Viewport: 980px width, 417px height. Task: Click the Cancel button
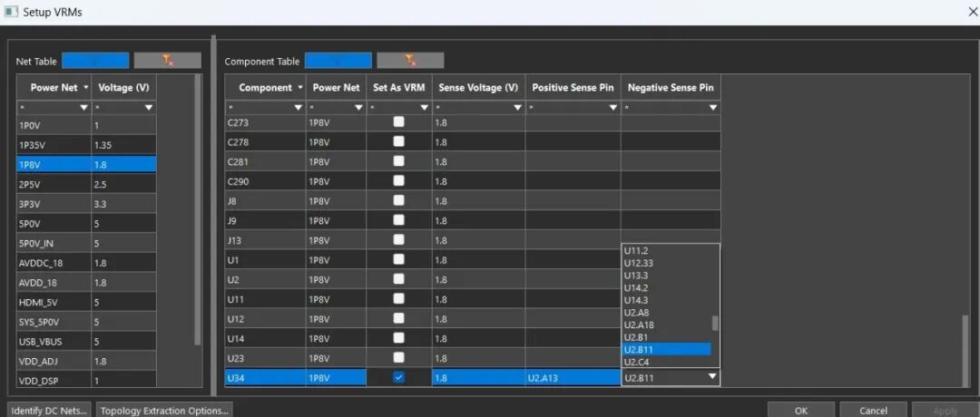click(873, 410)
